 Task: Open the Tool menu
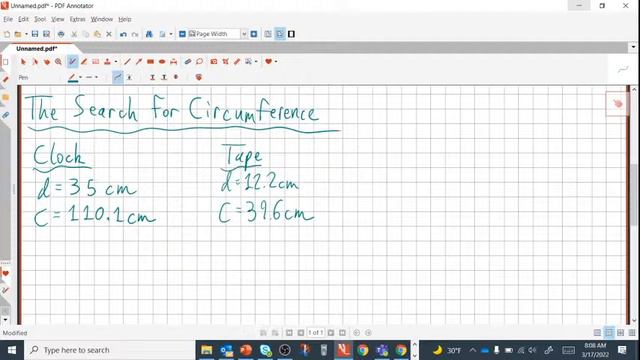point(40,19)
